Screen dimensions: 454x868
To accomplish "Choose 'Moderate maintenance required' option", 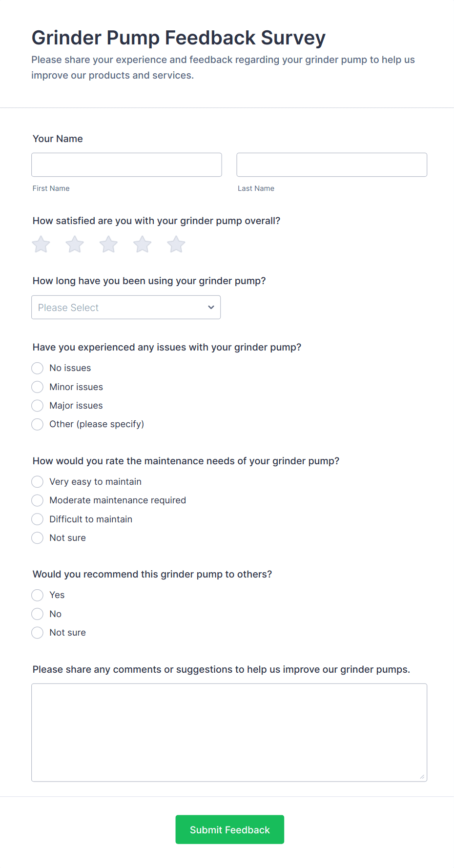I will tap(38, 500).
